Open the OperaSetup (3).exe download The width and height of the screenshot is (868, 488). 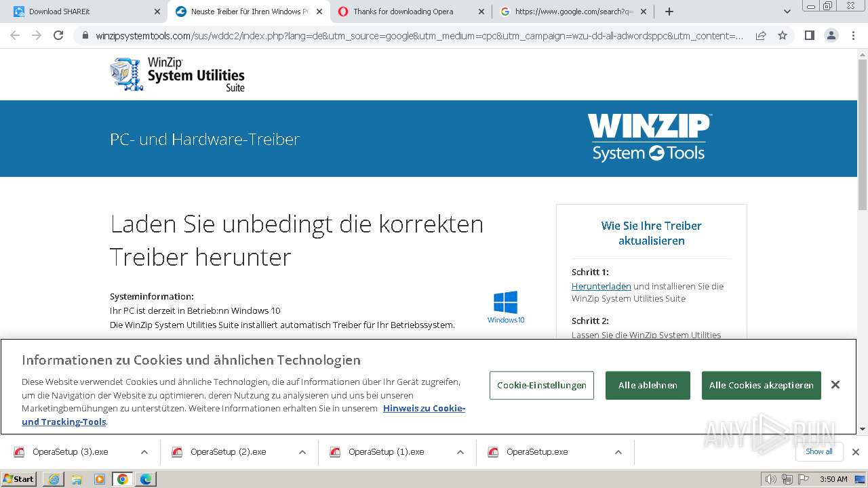70,451
